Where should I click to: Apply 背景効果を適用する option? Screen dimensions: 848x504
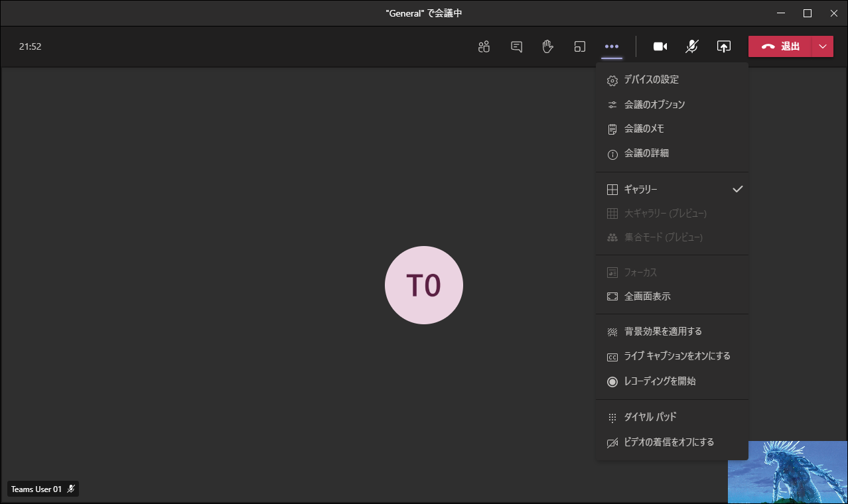pyautogui.click(x=672, y=332)
